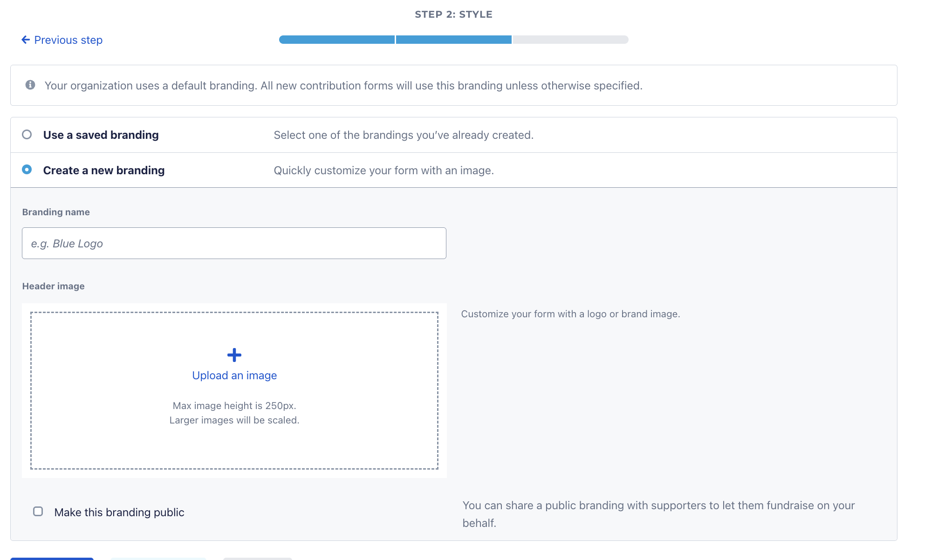Click Select one of the brandings description

[404, 135]
